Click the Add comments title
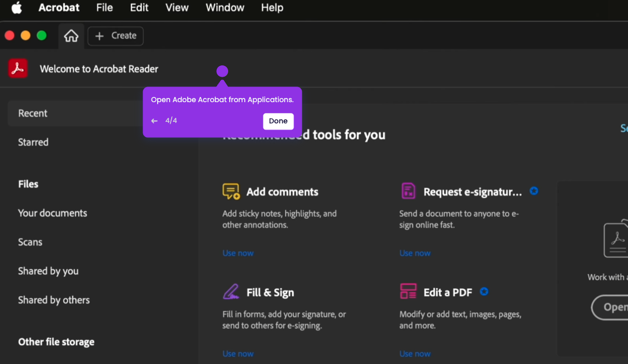 [283, 192]
